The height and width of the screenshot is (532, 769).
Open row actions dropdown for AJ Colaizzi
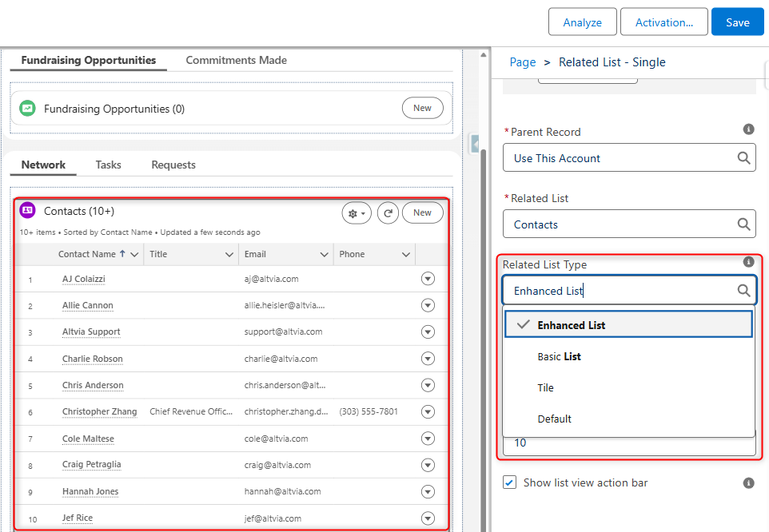click(x=428, y=279)
